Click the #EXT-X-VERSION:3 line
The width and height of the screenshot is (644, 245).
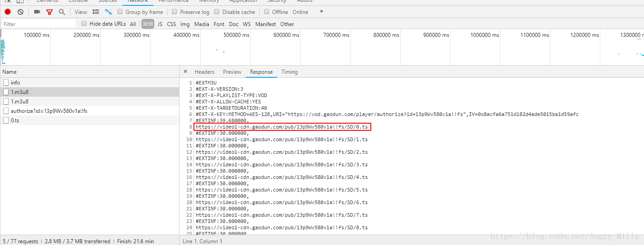219,89
